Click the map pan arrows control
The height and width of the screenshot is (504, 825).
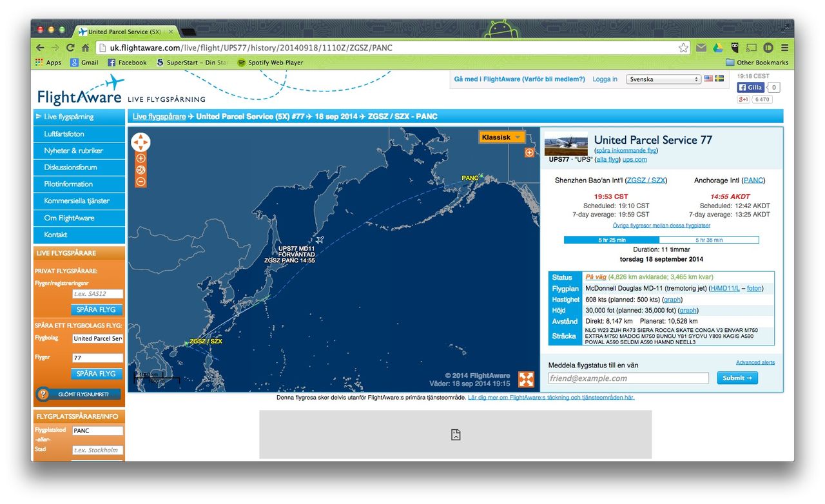click(x=141, y=142)
